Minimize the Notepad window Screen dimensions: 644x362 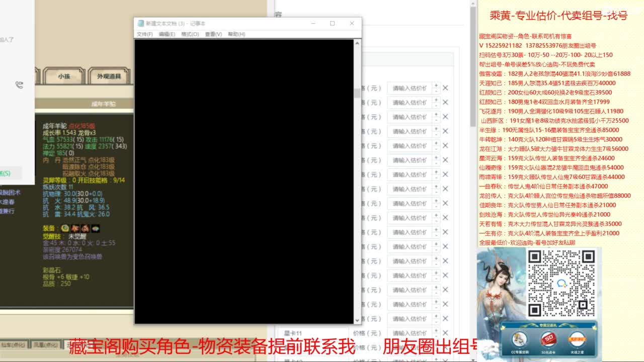coord(313,24)
